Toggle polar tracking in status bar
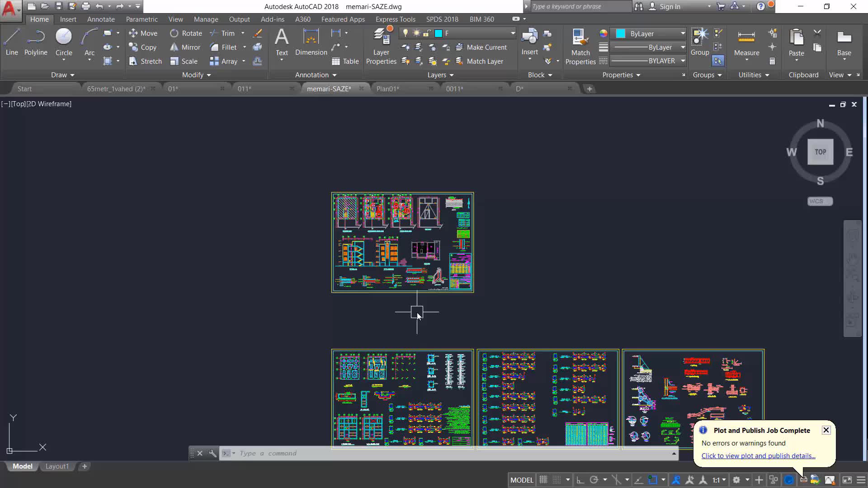 594,480
